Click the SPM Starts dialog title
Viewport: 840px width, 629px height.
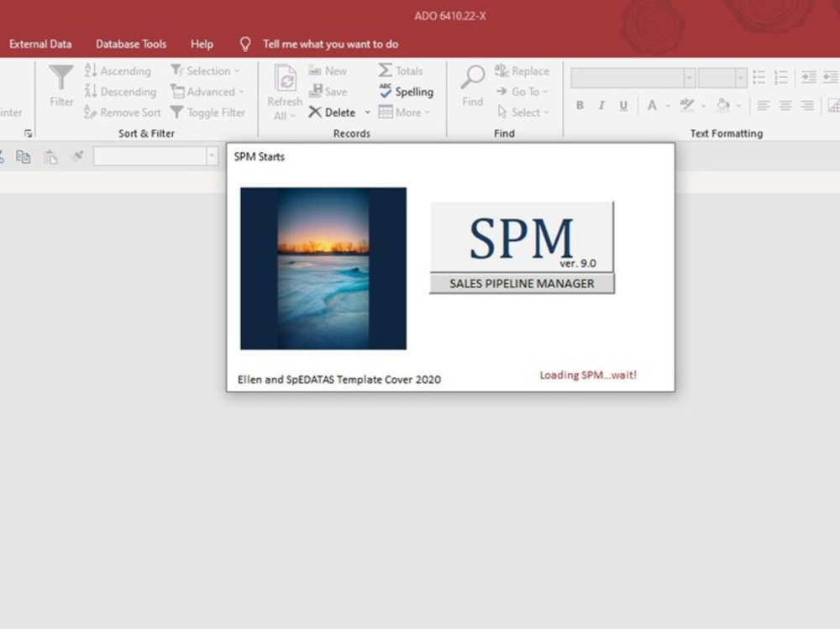tap(260, 156)
